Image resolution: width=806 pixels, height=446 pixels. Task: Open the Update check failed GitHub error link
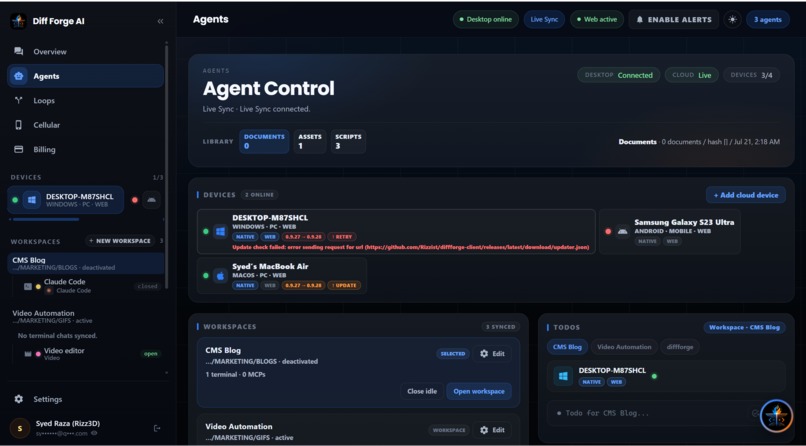tap(410, 247)
